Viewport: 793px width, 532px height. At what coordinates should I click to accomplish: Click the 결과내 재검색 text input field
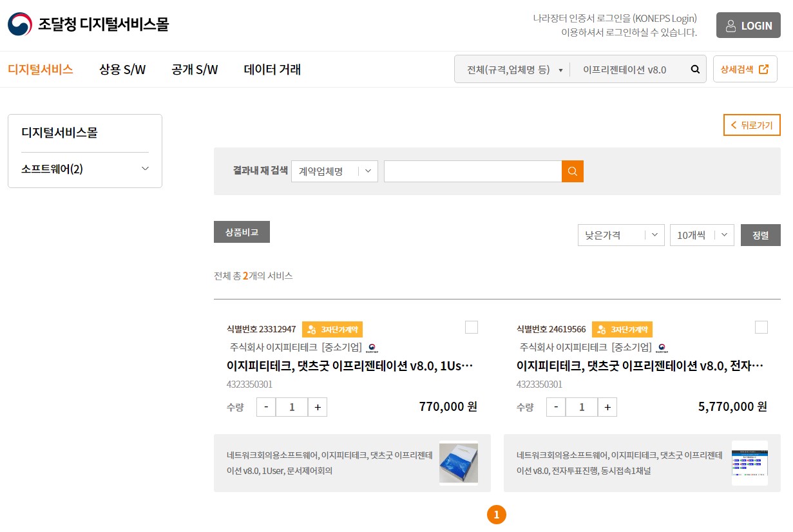(x=473, y=171)
